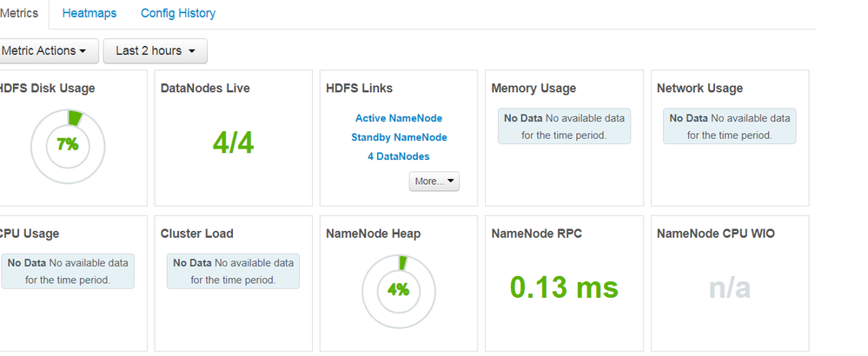Screen dimensions: 868x356
Task: Click the HDFS Disk Usage donut gauge
Action: pos(68,145)
